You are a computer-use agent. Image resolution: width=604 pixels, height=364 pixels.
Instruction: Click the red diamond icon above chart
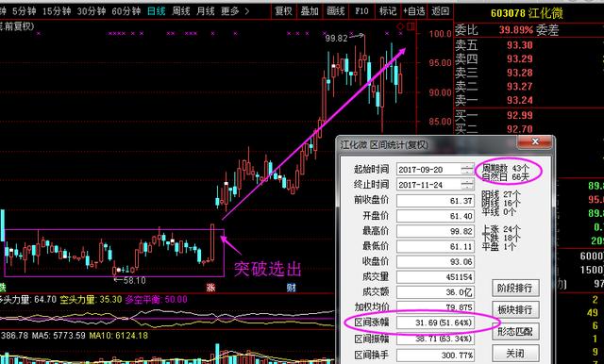point(400,26)
